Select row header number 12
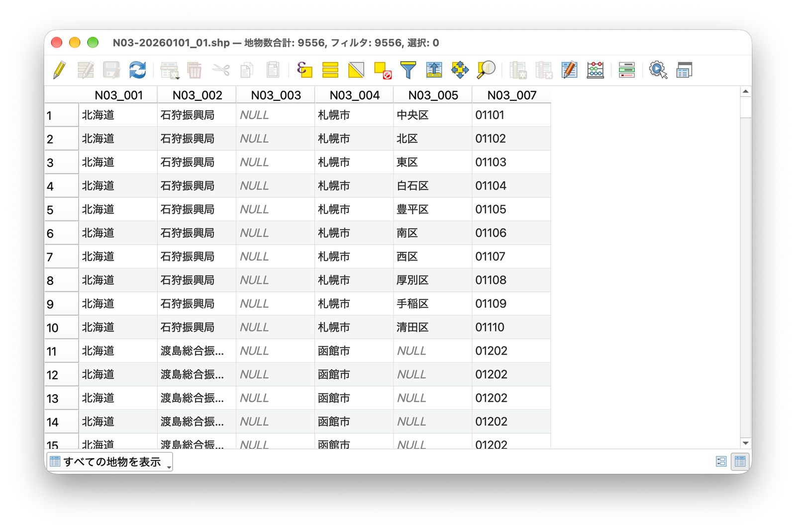Viewport: 796px width, 532px height. [x=61, y=375]
